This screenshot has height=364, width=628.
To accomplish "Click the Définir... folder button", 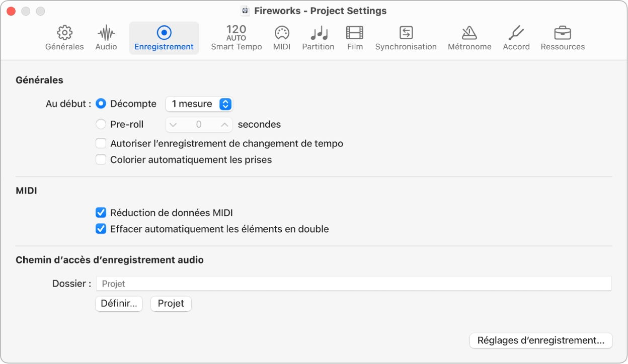I will click(x=119, y=304).
